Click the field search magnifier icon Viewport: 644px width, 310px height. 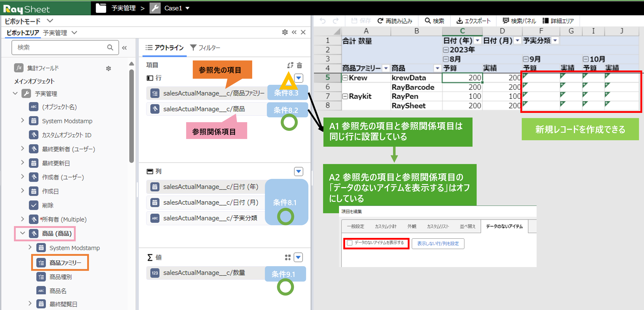click(x=110, y=47)
